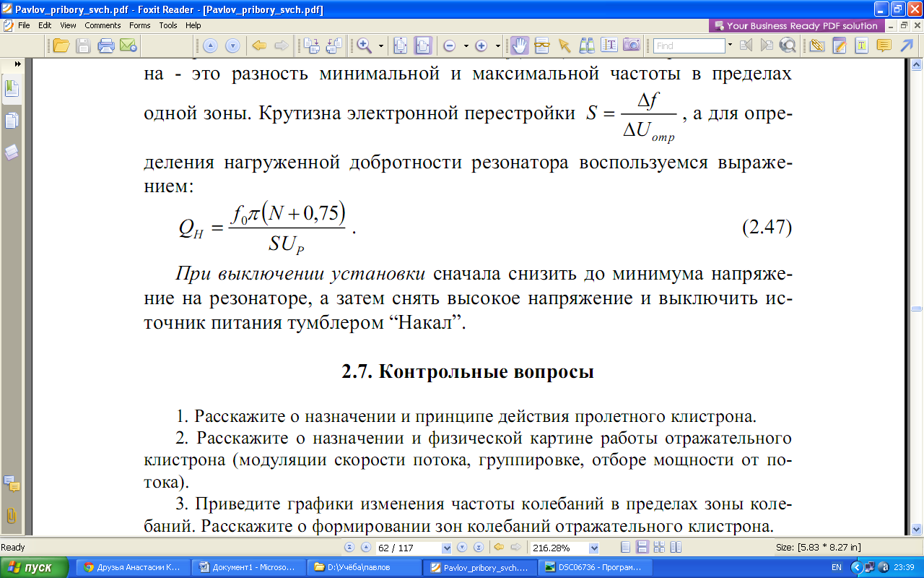Select the yellow comment Note tool

tap(884, 46)
